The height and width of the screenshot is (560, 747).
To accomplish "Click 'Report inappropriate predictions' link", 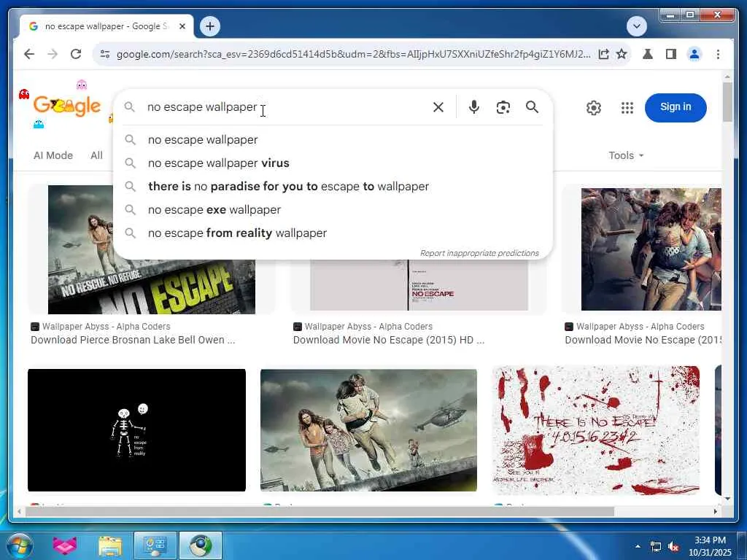I will pos(479,253).
